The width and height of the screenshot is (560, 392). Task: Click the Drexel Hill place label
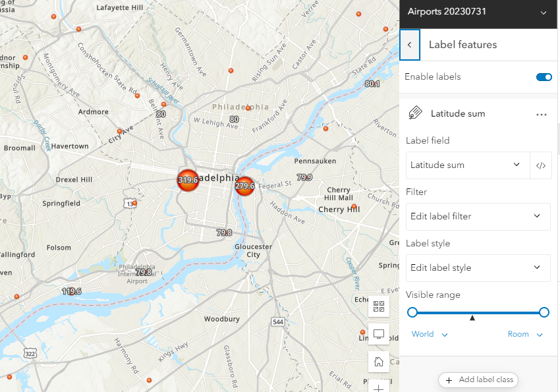coord(74,180)
